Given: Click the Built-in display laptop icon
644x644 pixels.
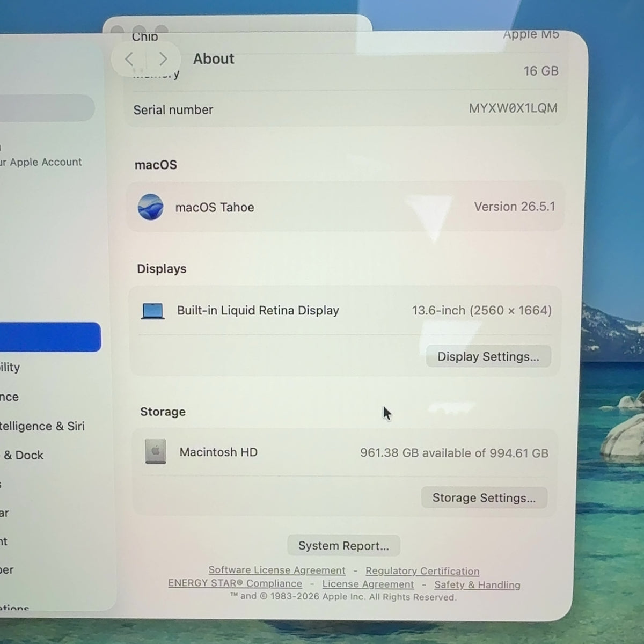Looking at the screenshot, I should click(x=153, y=311).
